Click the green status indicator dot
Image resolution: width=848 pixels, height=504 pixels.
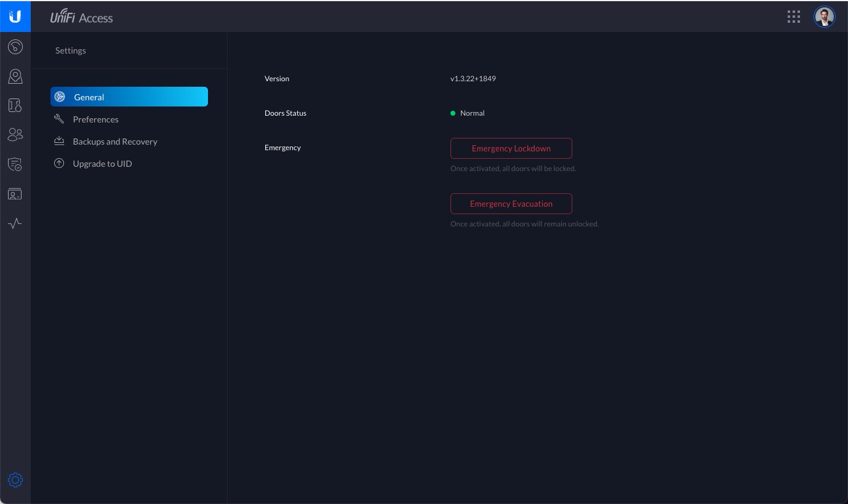tap(453, 113)
